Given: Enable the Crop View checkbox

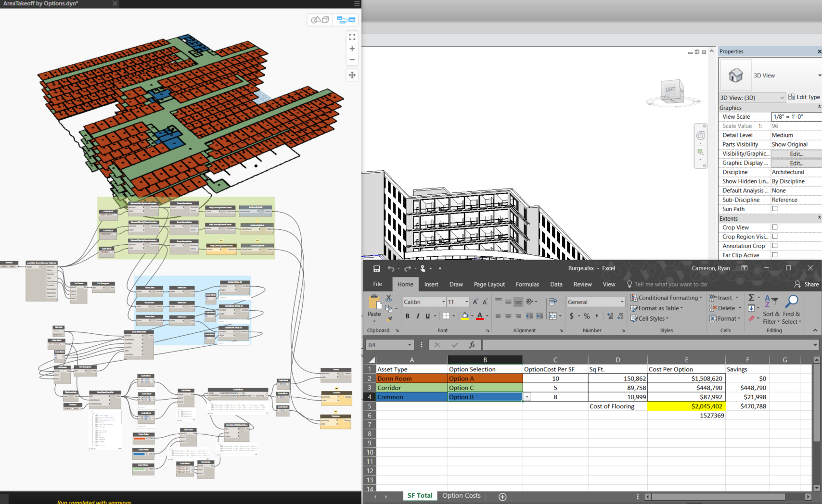Looking at the screenshot, I should click(x=775, y=227).
